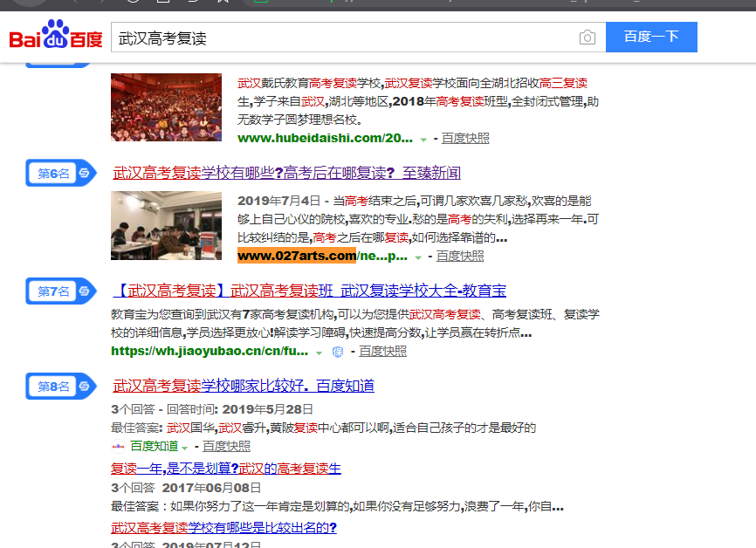
Task: Expand dropdown arrow beside 百度知道 source
Action: click(185, 448)
